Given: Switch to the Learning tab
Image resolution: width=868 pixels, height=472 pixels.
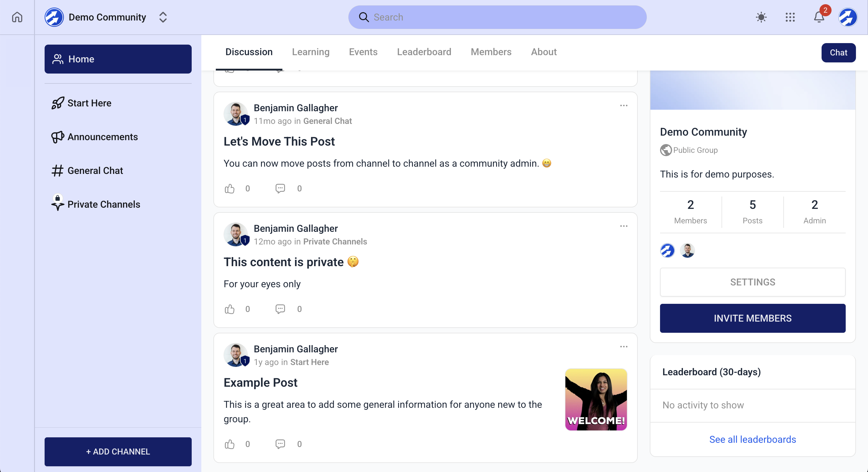Looking at the screenshot, I should pos(310,52).
